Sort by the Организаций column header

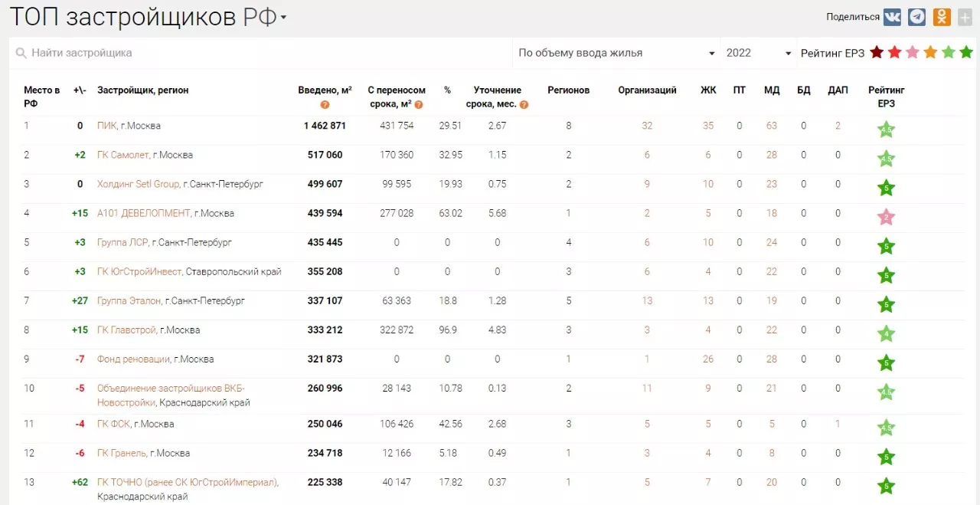(647, 90)
